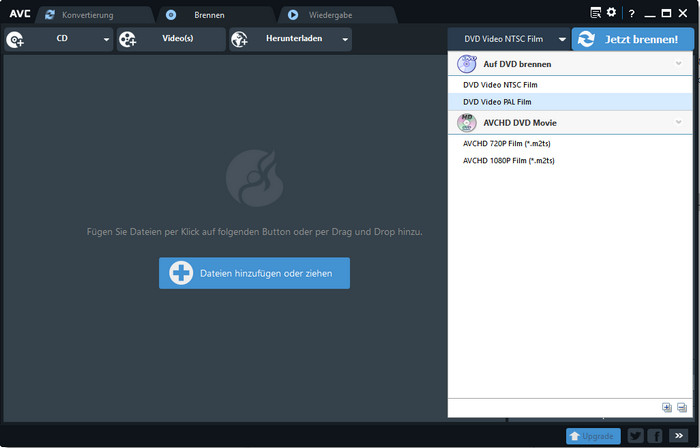Click the double-arrow expand icon
The width and height of the screenshot is (700, 448).
(x=679, y=436)
